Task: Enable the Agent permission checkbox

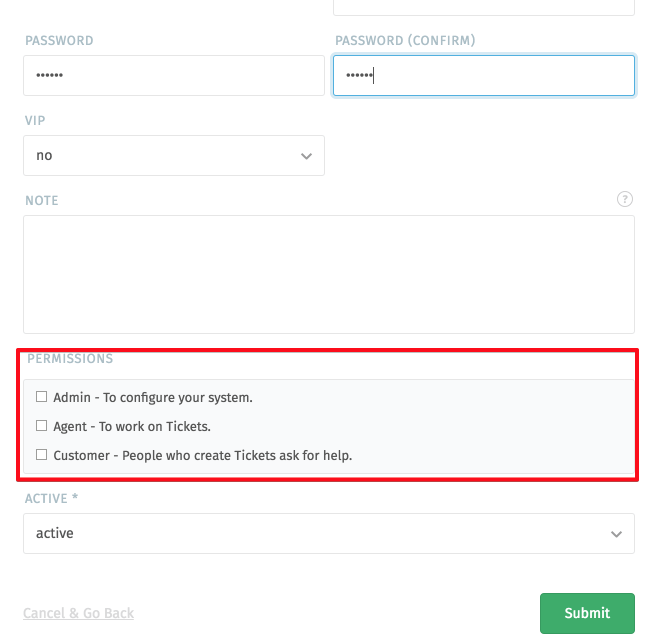Action: [x=41, y=426]
